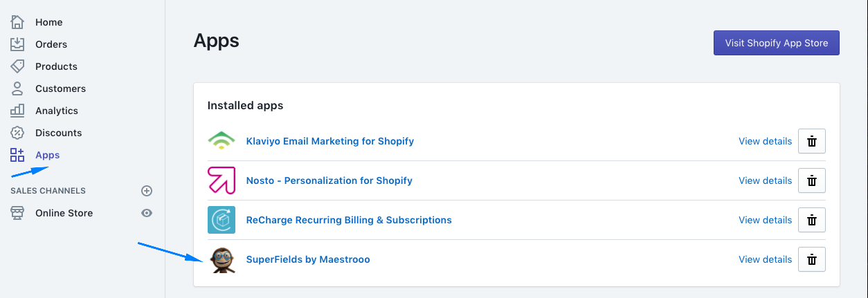Delete SuperFields app with trash icon
This screenshot has width=868, height=298.
[x=812, y=259]
